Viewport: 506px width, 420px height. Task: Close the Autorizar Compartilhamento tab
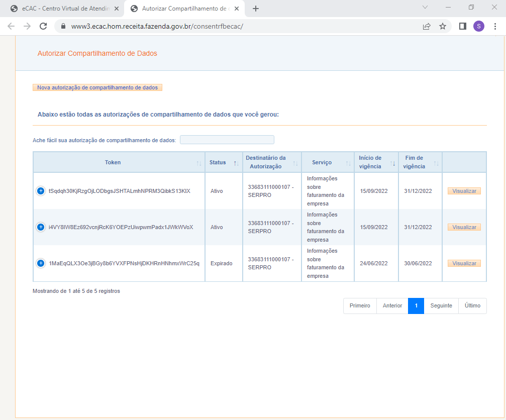point(237,9)
